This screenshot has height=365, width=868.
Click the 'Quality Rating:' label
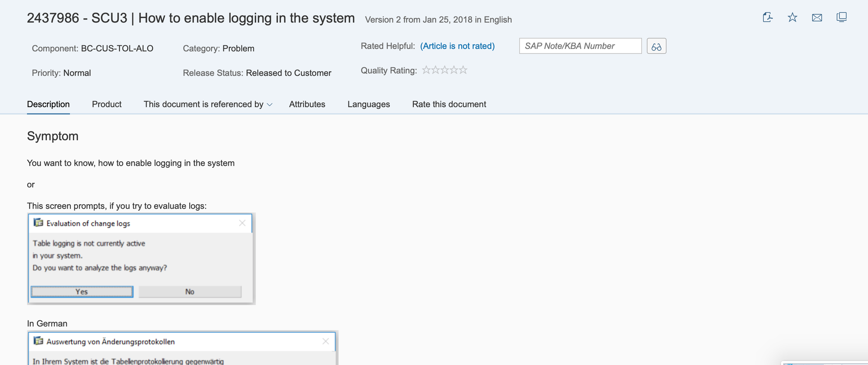coord(389,70)
